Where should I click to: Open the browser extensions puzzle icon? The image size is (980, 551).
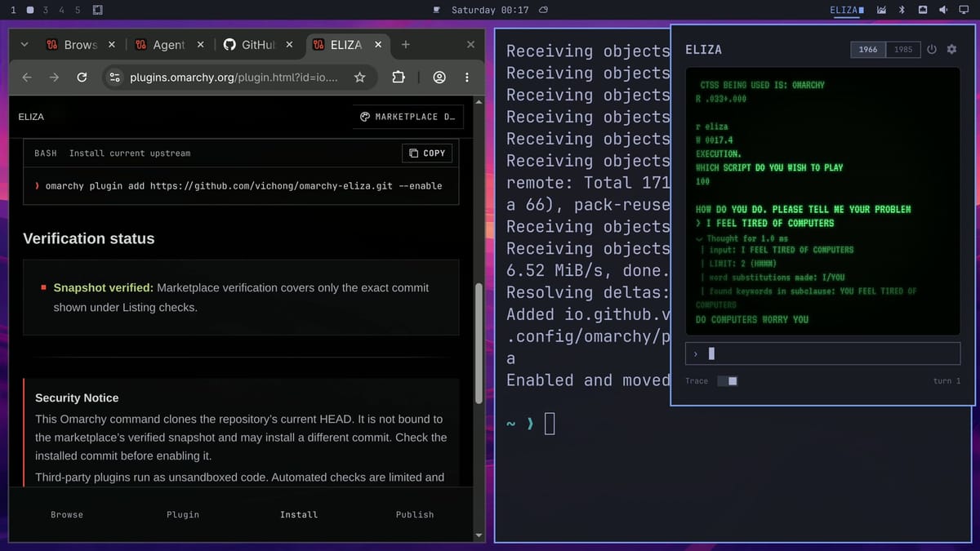[399, 78]
